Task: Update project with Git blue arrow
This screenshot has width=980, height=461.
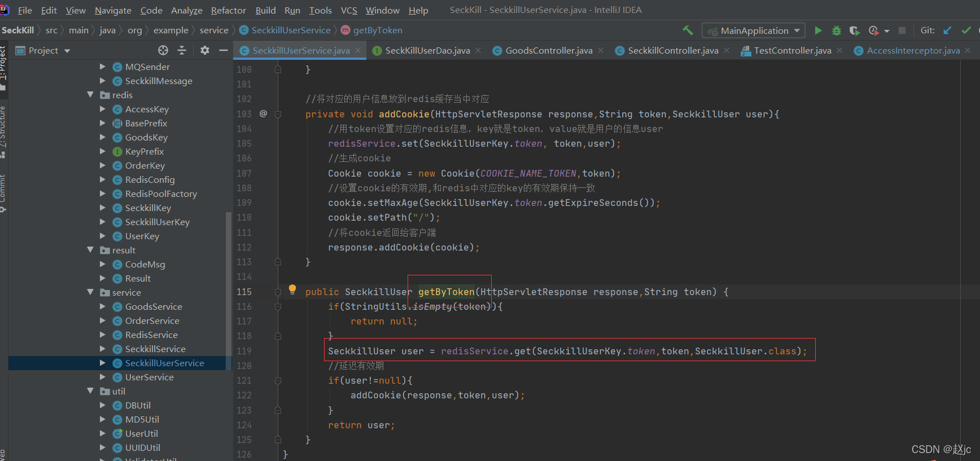Action: tap(948, 30)
